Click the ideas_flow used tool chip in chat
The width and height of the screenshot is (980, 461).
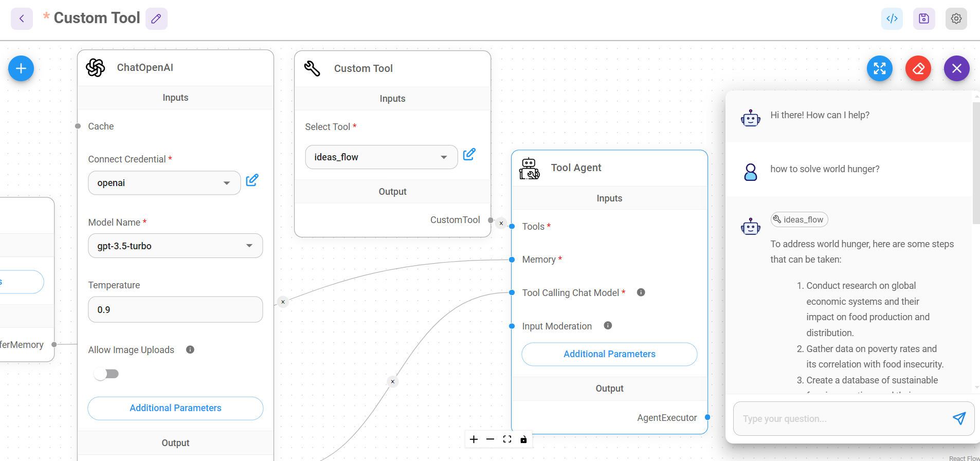(798, 219)
